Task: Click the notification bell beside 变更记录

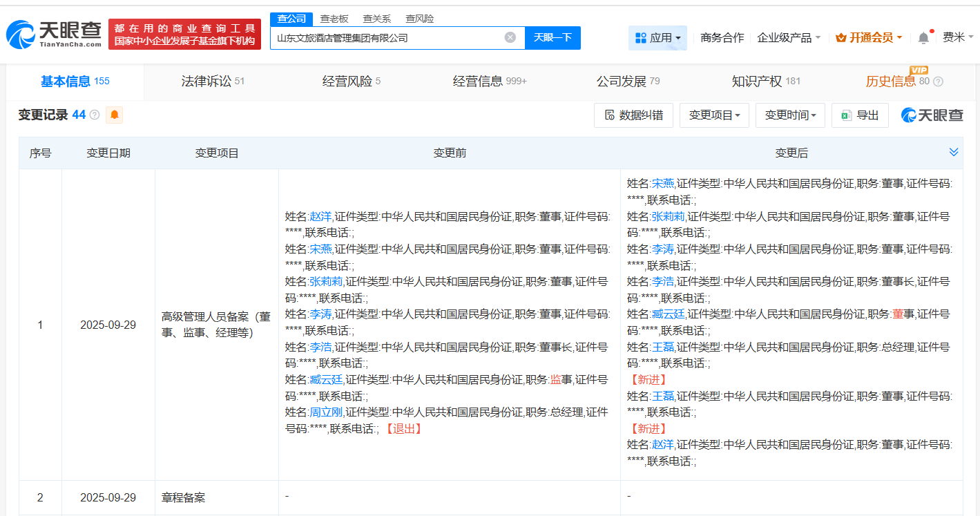Action: [x=113, y=115]
